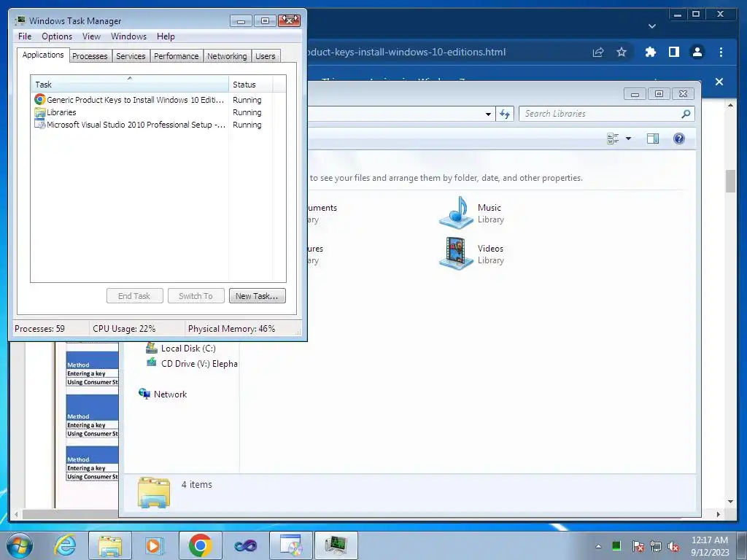Open Windows Explorer from the taskbar
The height and width of the screenshot is (560, 747).
[x=110, y=545]
